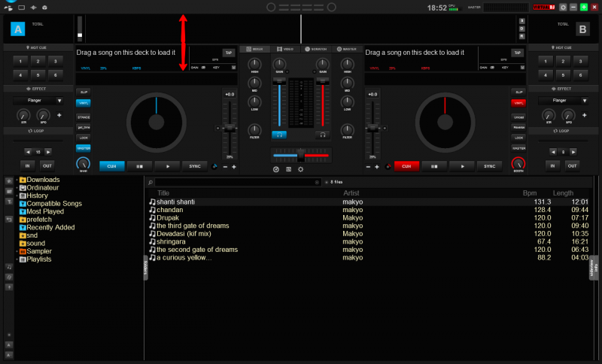
Task: Toggle key LOCK on deck A
Action: click(x=83, y=138)
